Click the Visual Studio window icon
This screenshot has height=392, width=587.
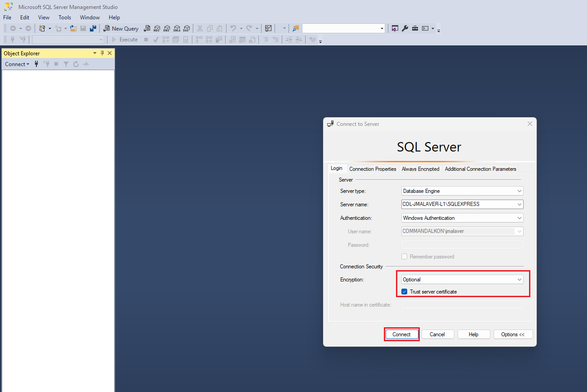[x=395, y=28]
